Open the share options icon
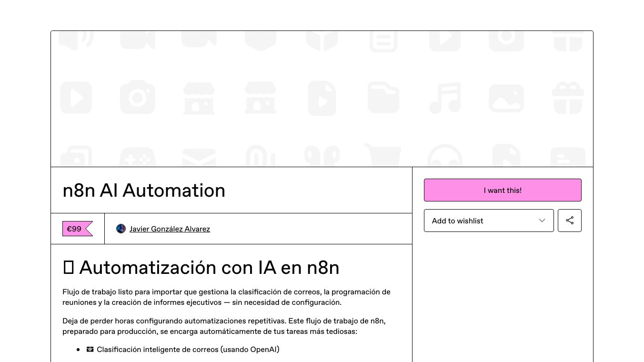This screenshot has width=644, height=362. pyautogui.click(x=570, y=221)
